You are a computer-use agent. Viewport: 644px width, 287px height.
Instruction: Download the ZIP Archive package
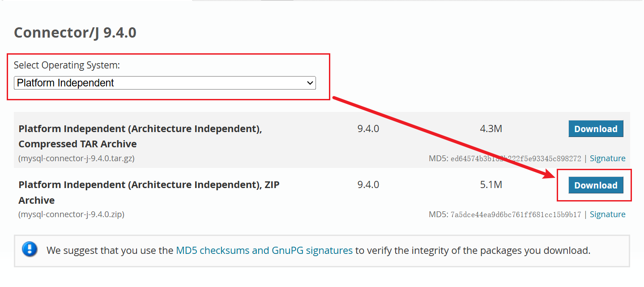pyautogui.click(x=596, y=185)
